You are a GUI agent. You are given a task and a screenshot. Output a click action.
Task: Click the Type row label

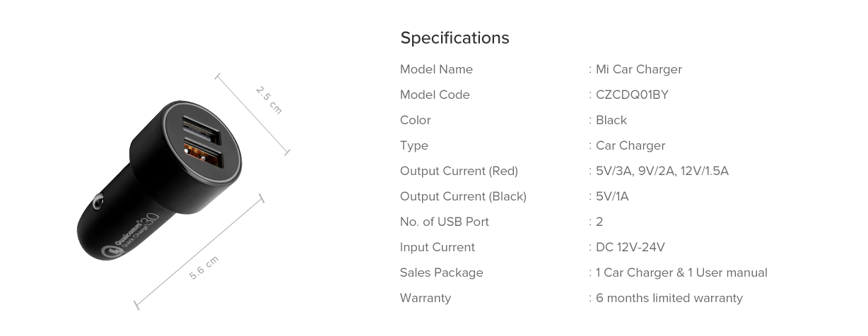click(x=414, y=145)
